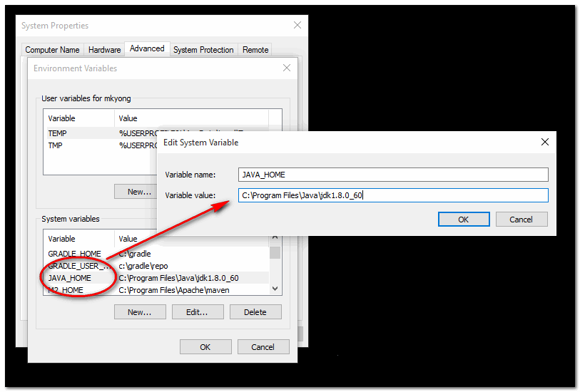The image size is (580, 392).
Task: Switch to the Hardware tab
Action: [104, 50]
